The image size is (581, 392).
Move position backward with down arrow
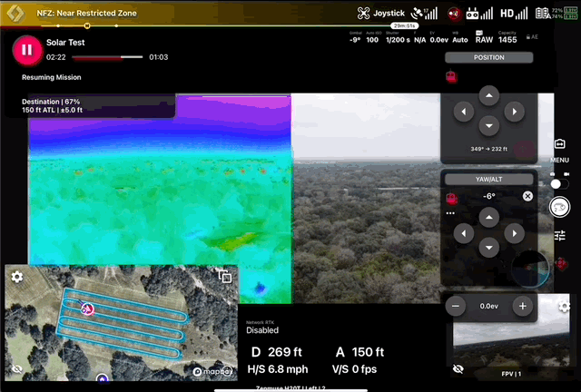[x=489, y=126]
